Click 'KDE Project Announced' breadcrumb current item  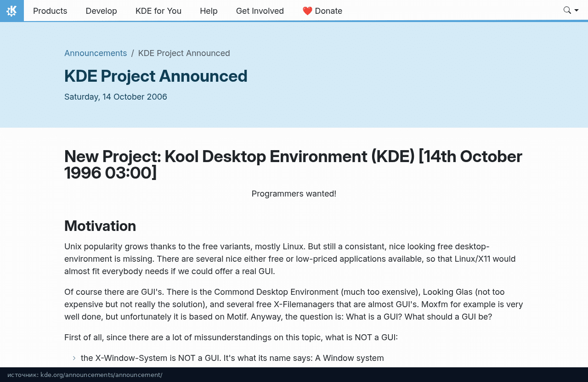coord(184,53)
